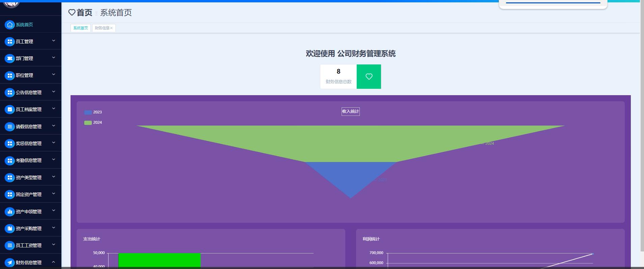Close the 财务信息 tab

pos(111,28)
